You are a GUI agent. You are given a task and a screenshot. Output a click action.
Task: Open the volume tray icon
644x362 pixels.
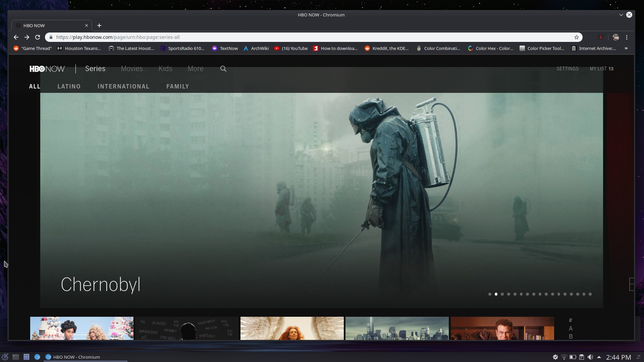[x=590, y=357]
